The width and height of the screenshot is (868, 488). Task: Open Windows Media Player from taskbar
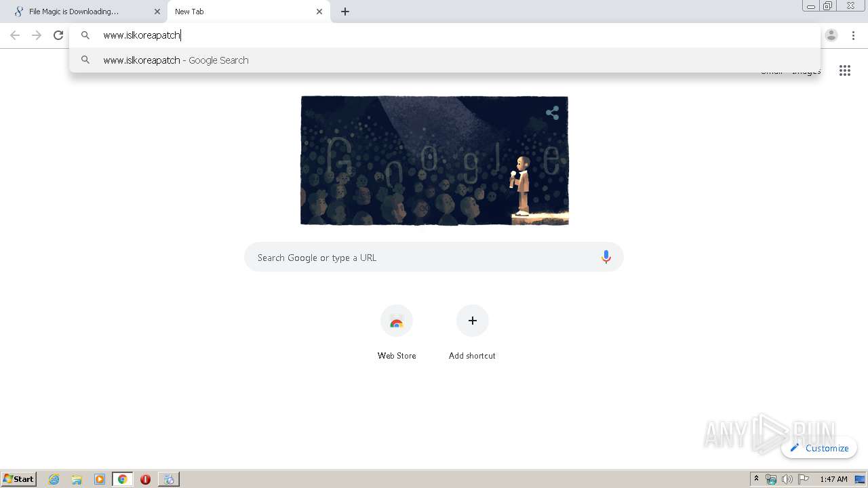[x=100, y=479]
